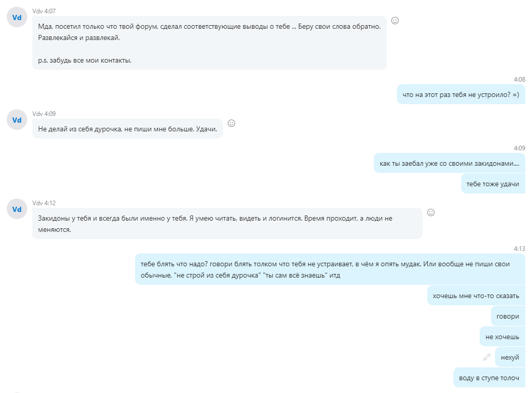This screenshot has height=393, width=532.
Task: Select the "не хочешь" message bubble
Action: [x=502, y=337]
